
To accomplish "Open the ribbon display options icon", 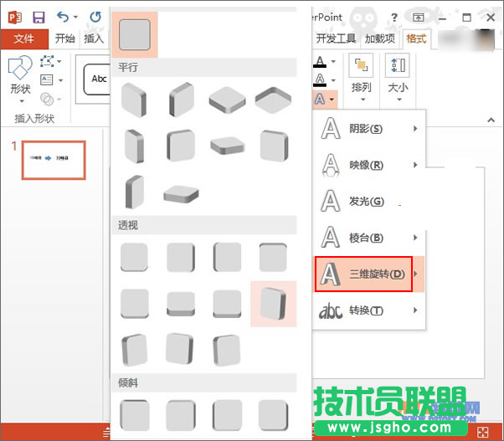I will coord(418,18).
